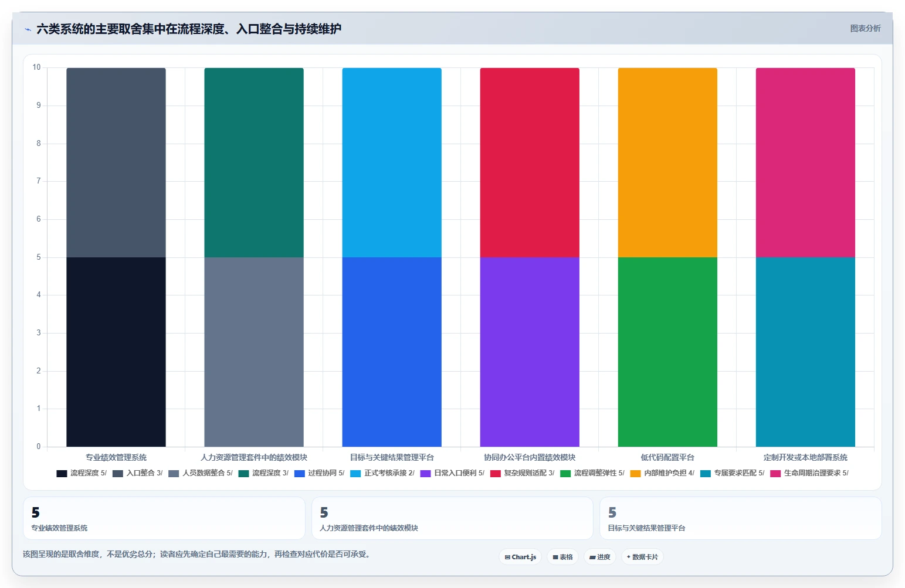Toggle the dark navy 流程深度 5/ legend swatch
The image size is (905, 588).
click(x=62, y=473)
